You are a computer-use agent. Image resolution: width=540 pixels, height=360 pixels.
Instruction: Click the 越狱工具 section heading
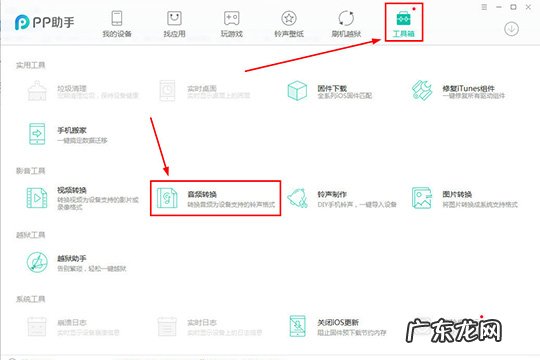[31, 235]
